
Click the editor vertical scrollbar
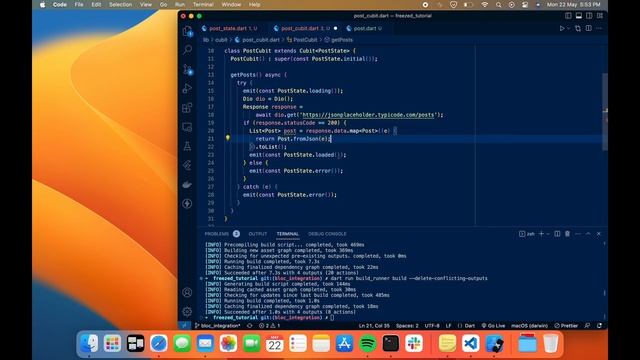tap(605, 112)
